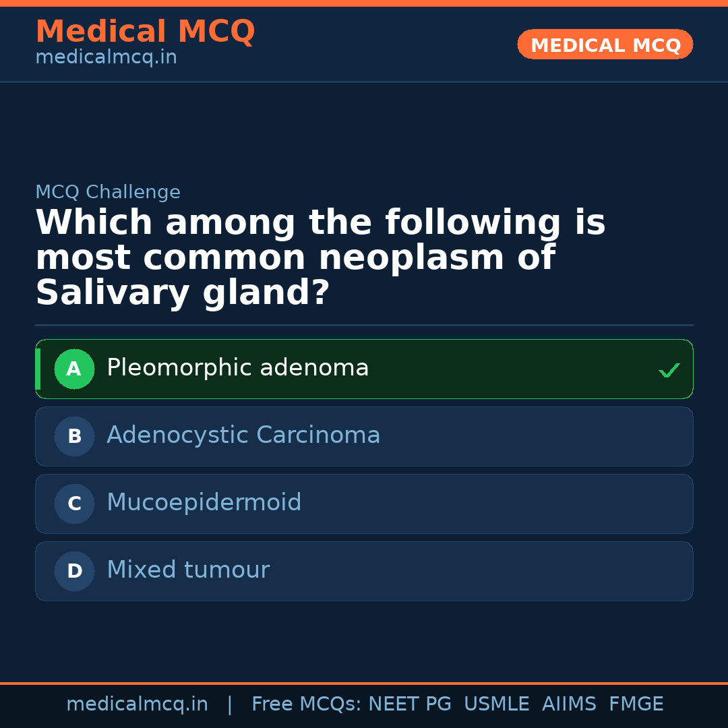
Task: Click the B option letter circle
Action: coord(74,436)
